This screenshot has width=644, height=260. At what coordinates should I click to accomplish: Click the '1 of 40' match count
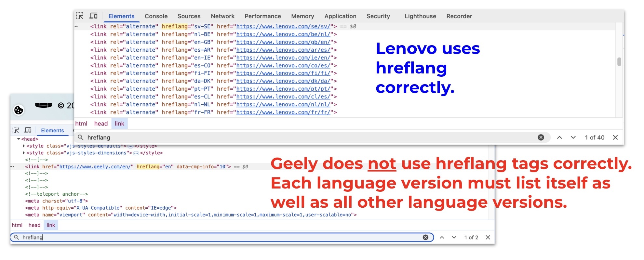click(x=595, y=137)
